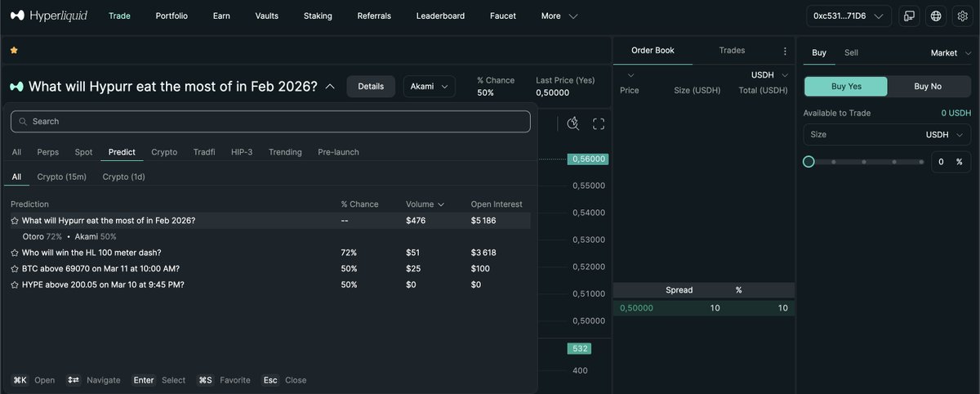Viewport: 980px width, 394px height.
Task: Select the Pre-launch category tab
Action: tap(338, 152)
